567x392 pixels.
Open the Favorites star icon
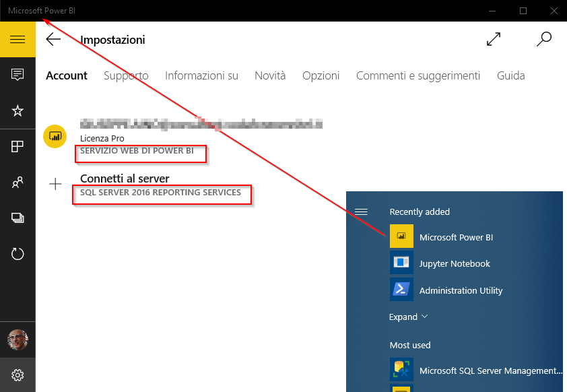[x=18, y=110]
